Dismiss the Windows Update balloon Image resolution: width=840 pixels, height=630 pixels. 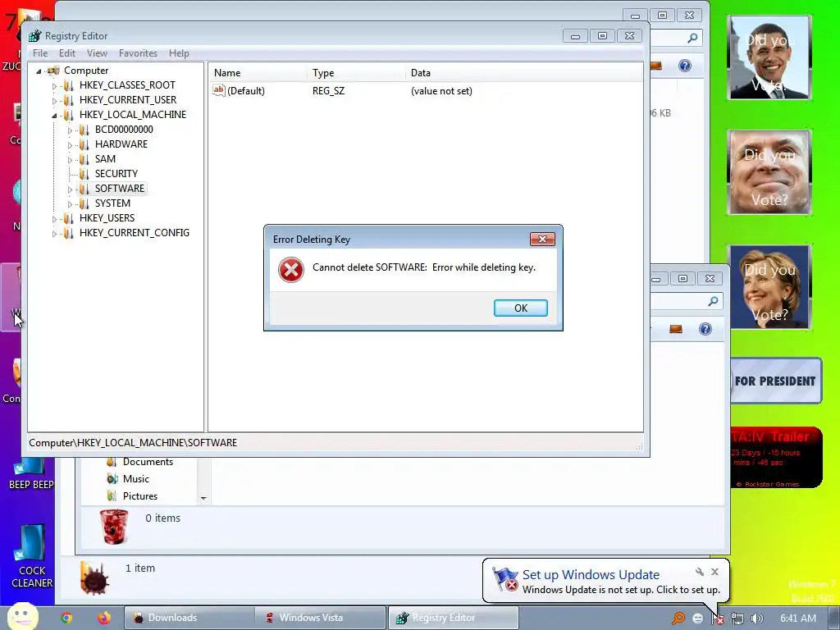(x=714, y=572)
